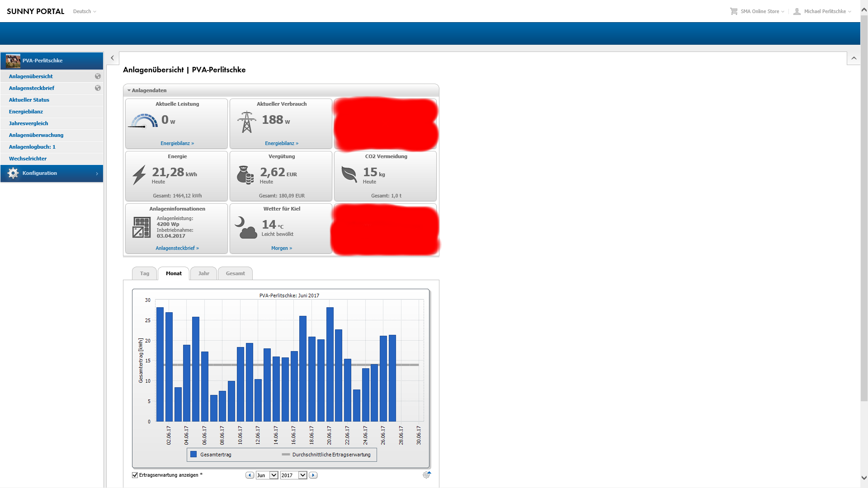
Task: Collapse the left sidebar with arrow
Action: [112, 58]
